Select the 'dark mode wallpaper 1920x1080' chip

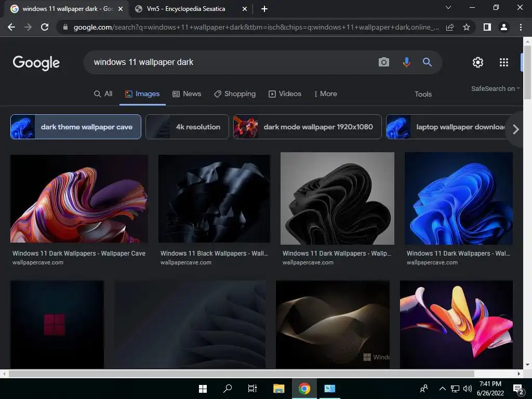(308, 127)
